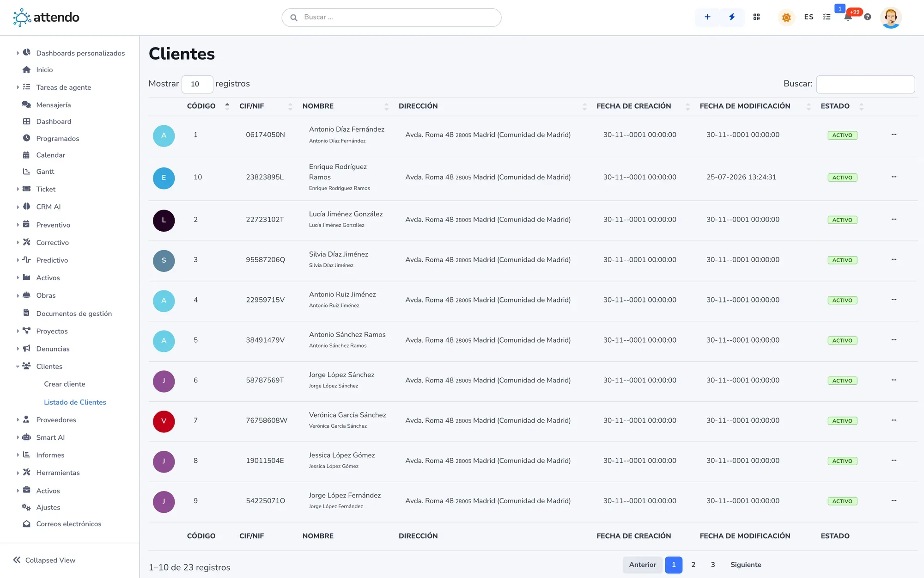This screenshot has width=924, height=578.
Task: Go to page 2 of results
Action: pyautogui.click(x=693, y=565)
